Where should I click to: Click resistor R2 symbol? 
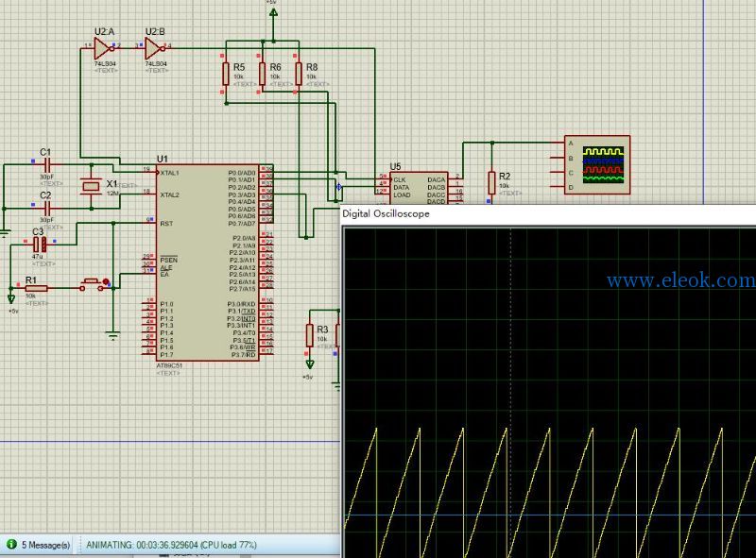491,183
